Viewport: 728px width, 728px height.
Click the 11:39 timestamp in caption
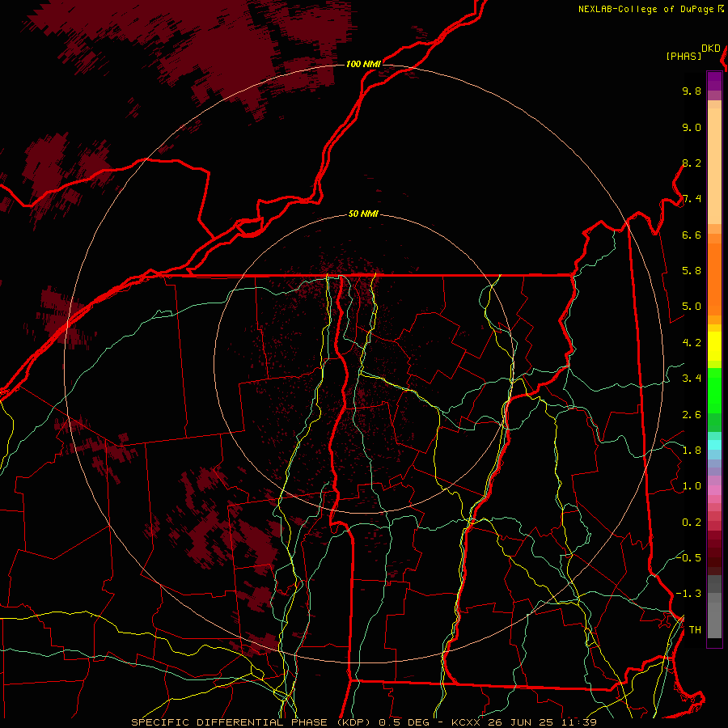578,722
